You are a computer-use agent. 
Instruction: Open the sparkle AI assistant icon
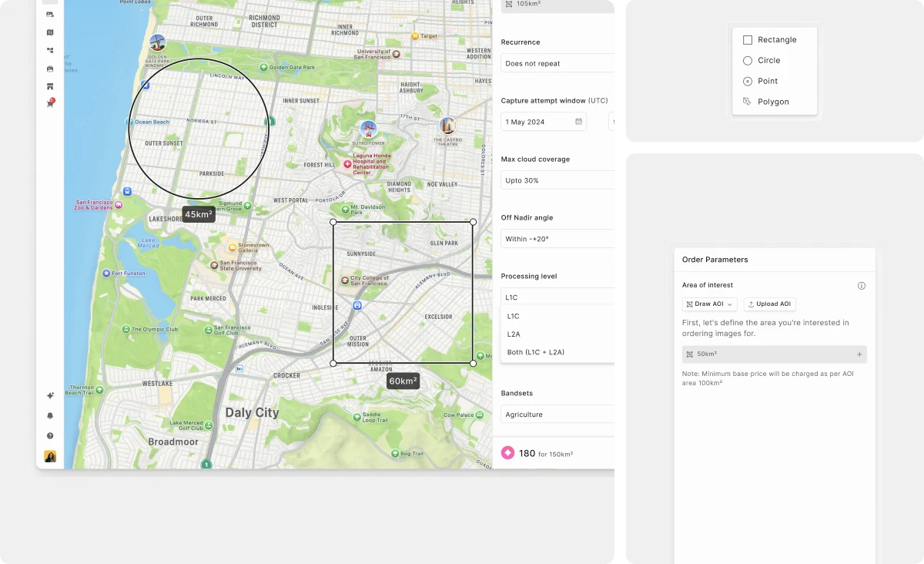(x=50, y=395)
